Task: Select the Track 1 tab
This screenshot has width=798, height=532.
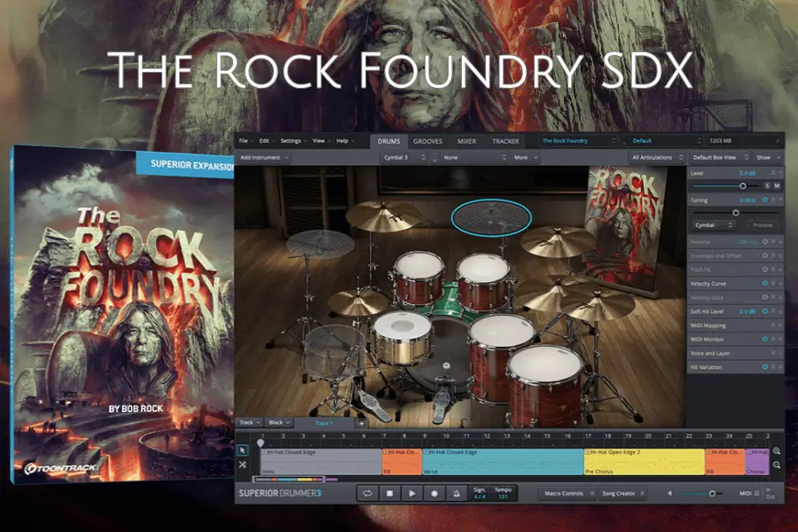Action: click(324, 423)
